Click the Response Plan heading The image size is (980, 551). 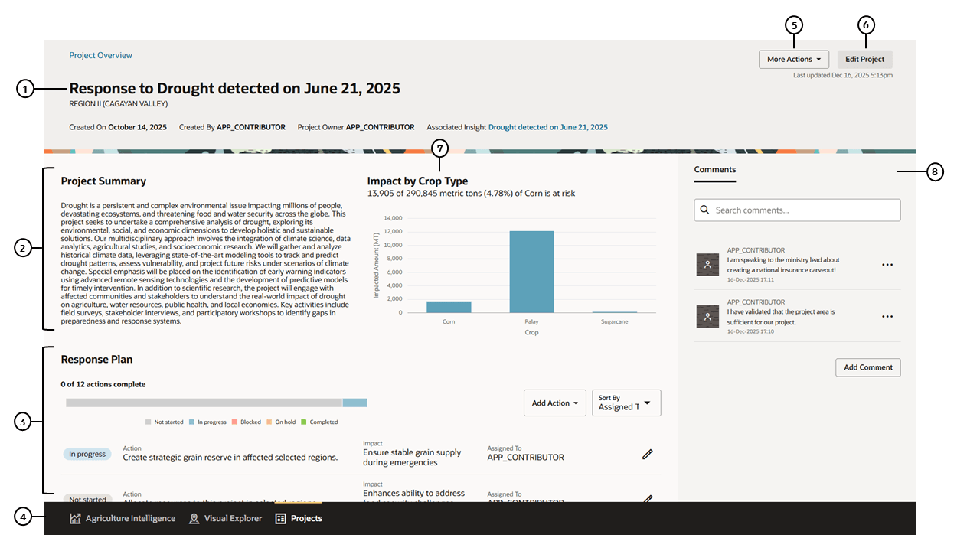pos(96,359)
